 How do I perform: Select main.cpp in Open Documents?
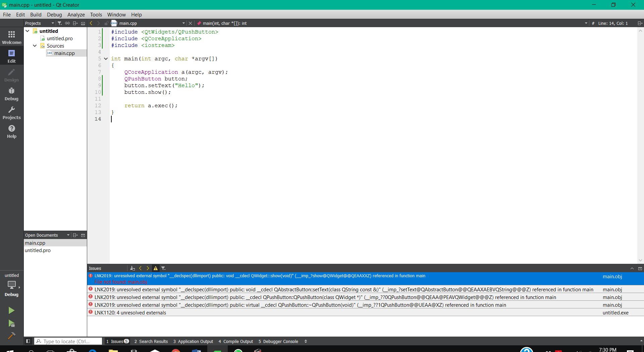tap(55, 243)
